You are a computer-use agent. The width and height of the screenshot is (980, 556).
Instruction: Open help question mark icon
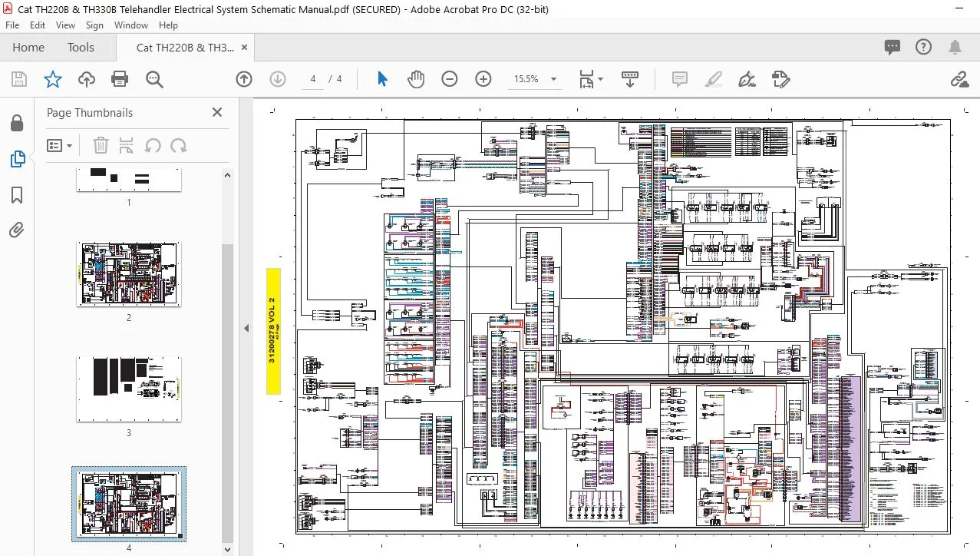tap(923, 48)
